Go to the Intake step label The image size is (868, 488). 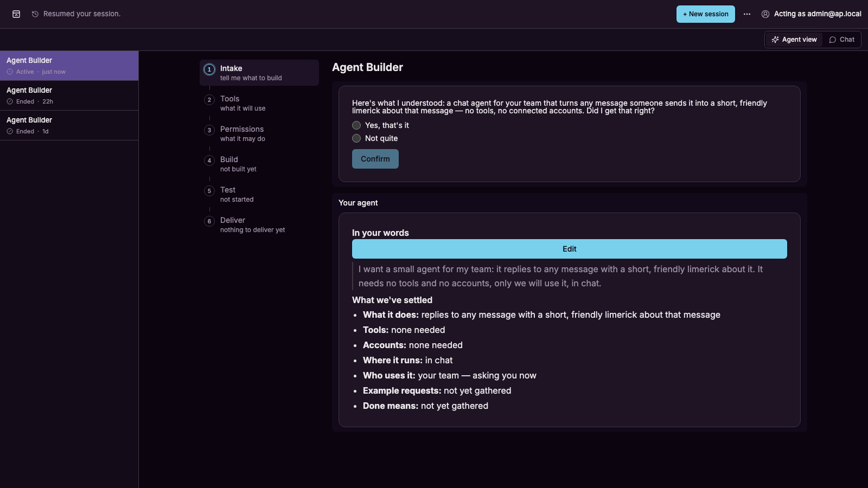point(231,68)
